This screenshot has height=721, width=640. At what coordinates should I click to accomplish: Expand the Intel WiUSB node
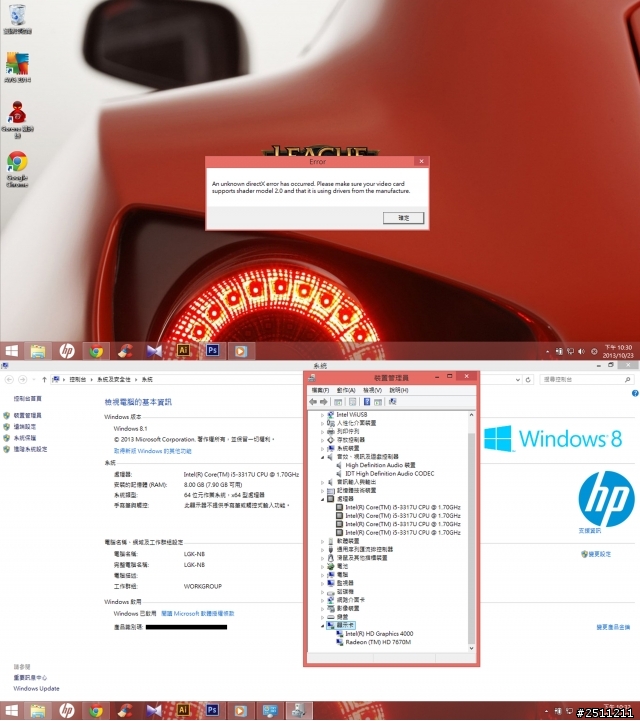(x=322, y=415)
